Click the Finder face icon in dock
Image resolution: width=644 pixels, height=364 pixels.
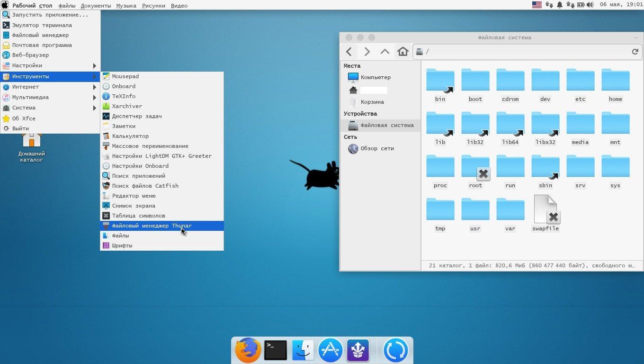(x=303, y=351)
